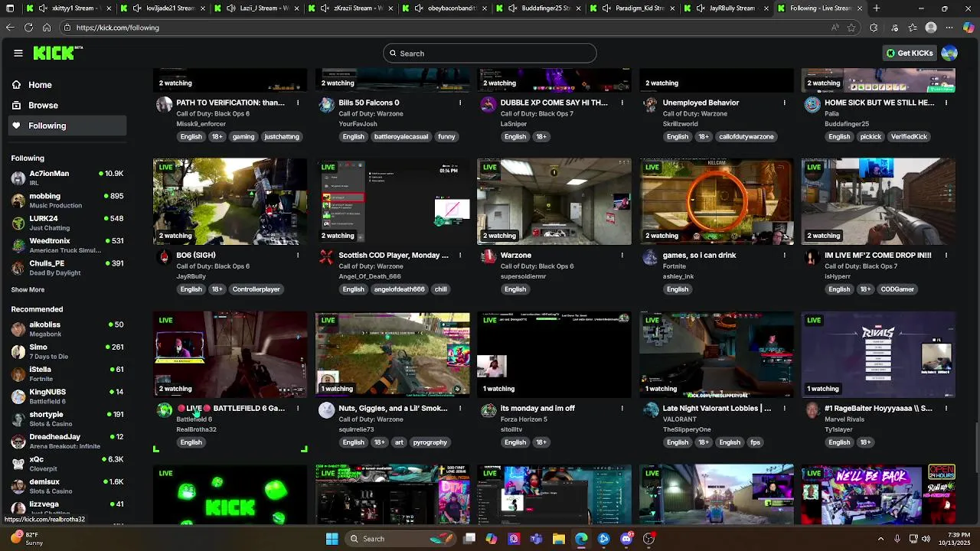Click avatar of squirrelie73 stream
This screenshot has width=980, height=551.
326,410
